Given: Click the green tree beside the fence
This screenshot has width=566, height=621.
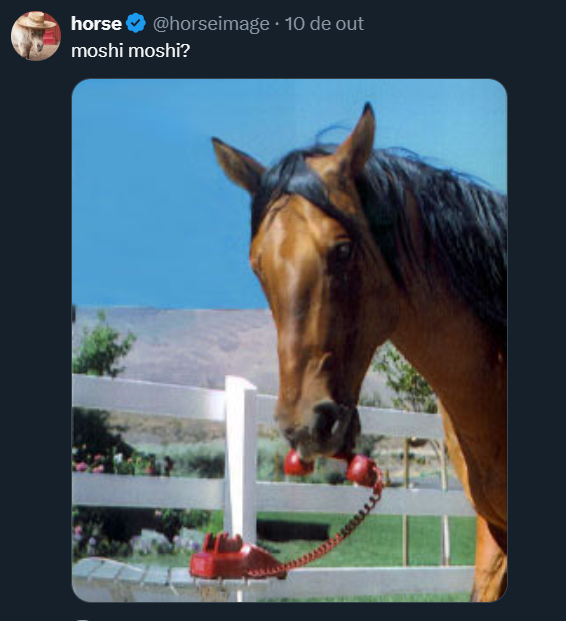Looking at the screenshot, I should point(103,347).
